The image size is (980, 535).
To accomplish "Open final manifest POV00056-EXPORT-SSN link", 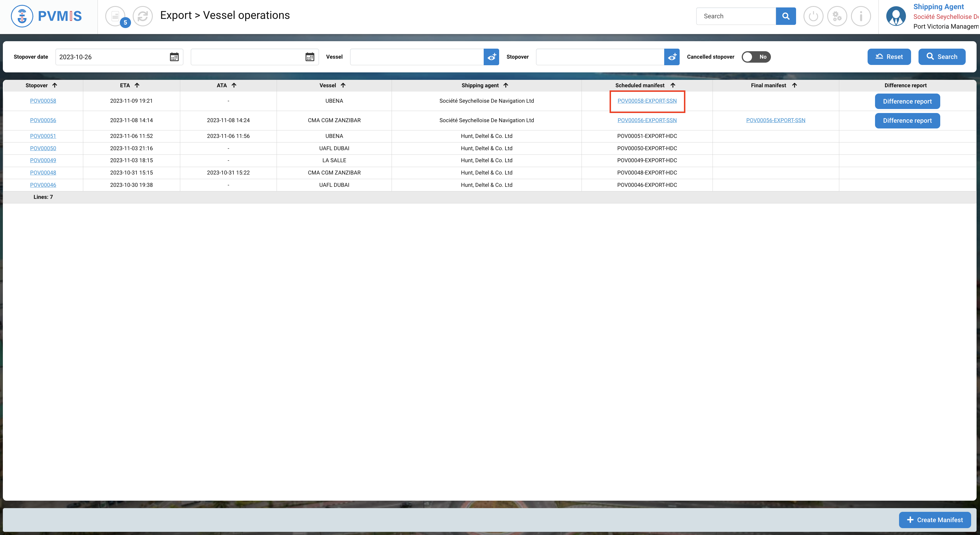I will 775,120.
